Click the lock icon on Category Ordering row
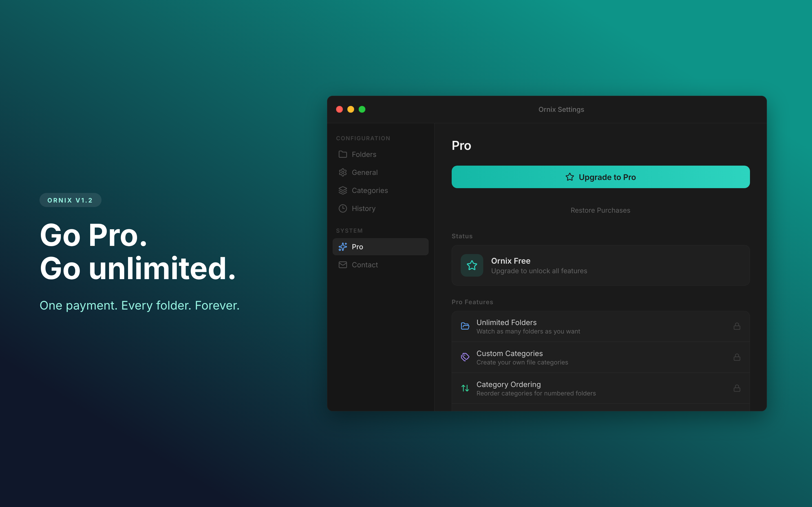 737,388
